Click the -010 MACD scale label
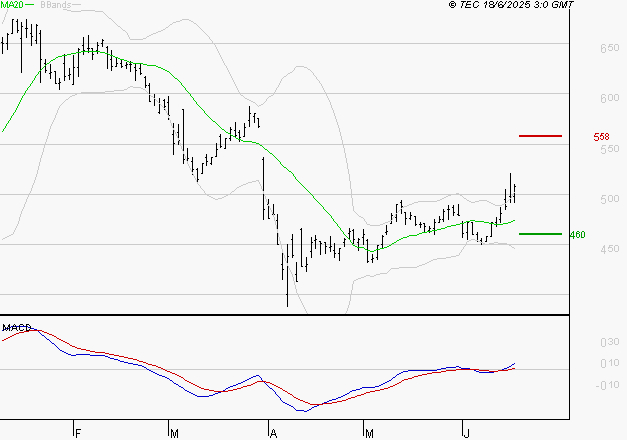The height and width of the screenshot is (440, 627). (x=607, y=385)
